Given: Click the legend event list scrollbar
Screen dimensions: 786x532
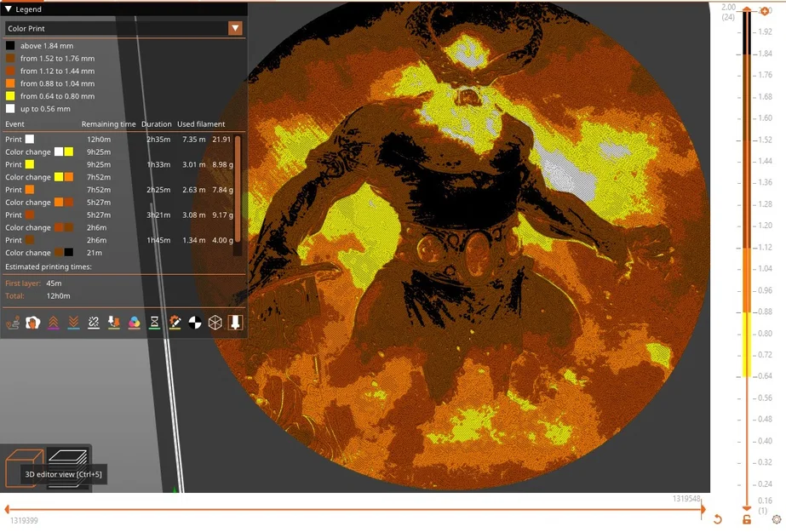Looking at the screenshot, I should [x=238, y=188].
